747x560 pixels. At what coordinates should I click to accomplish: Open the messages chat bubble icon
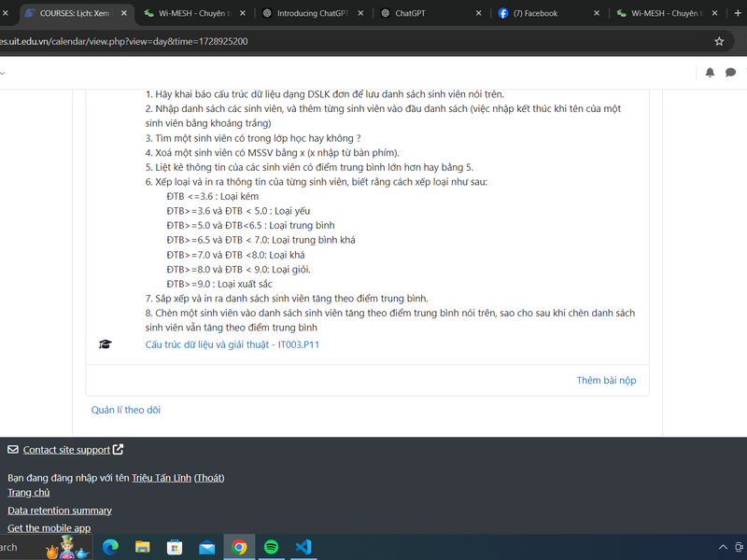[730, 72]
